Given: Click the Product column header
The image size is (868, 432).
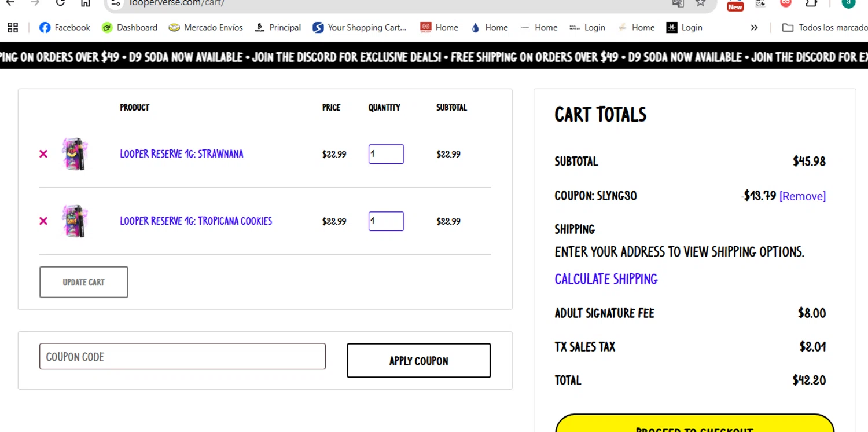Looking at the screenshot, I should [135, 108].
